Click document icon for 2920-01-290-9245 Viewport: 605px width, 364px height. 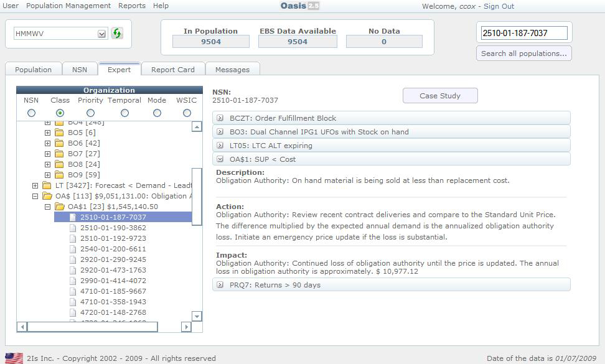click(73, 259)
